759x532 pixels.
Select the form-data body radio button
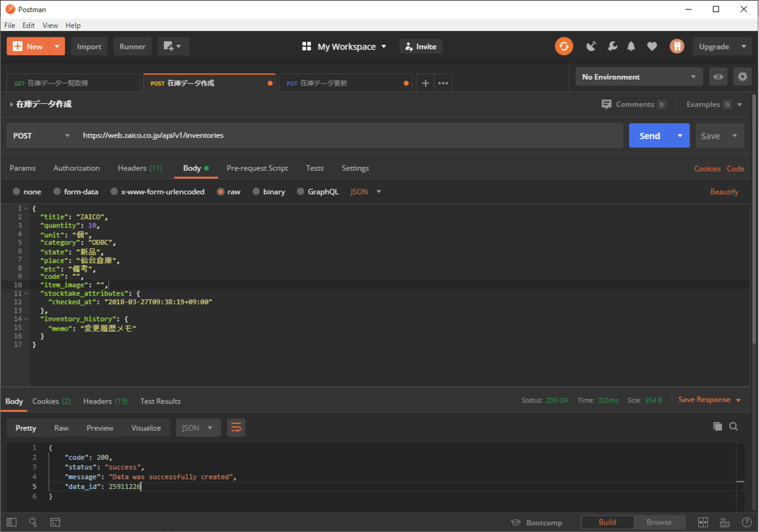[58, 192]
